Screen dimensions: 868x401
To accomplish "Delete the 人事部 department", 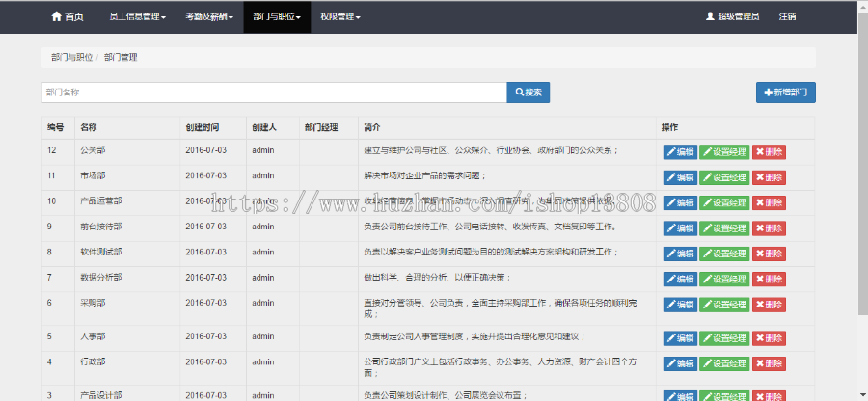I will (x=769, y=338).
